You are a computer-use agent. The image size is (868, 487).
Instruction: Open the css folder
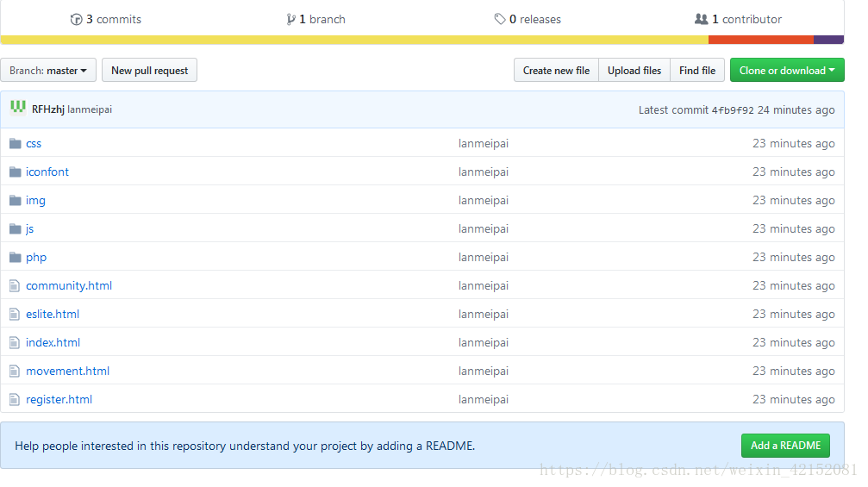[34, 143]
